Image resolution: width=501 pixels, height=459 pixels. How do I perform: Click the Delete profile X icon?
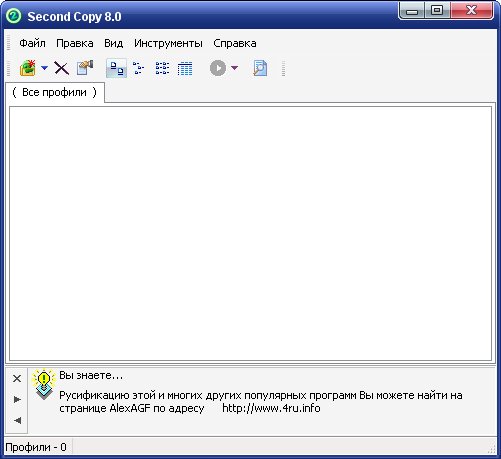pyautogui.click(x=62, y=68)
